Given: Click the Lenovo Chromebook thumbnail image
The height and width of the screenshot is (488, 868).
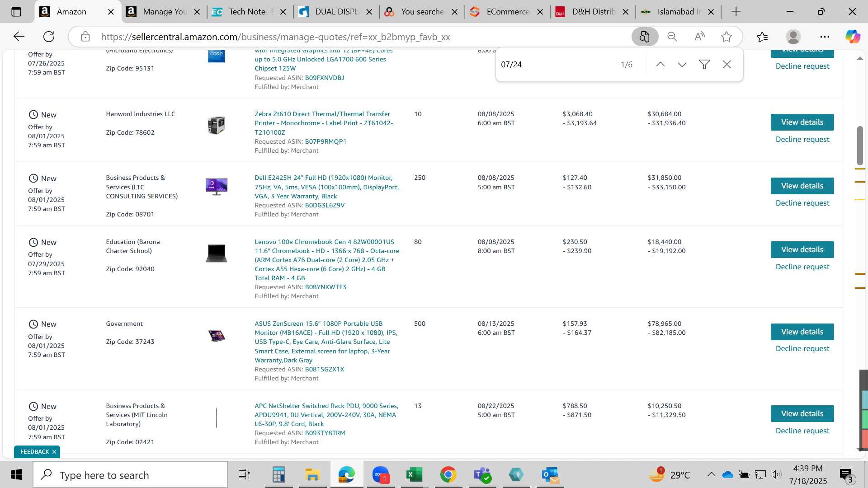Looking at the screenshot, I should [x=216, y=253].
